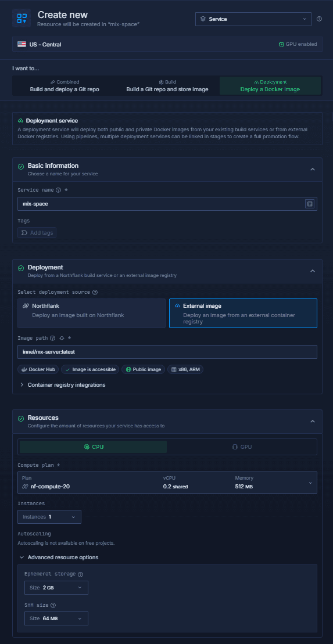333x644 pixels.
Task: Click the Add tags button
Action: coord(37,233)
